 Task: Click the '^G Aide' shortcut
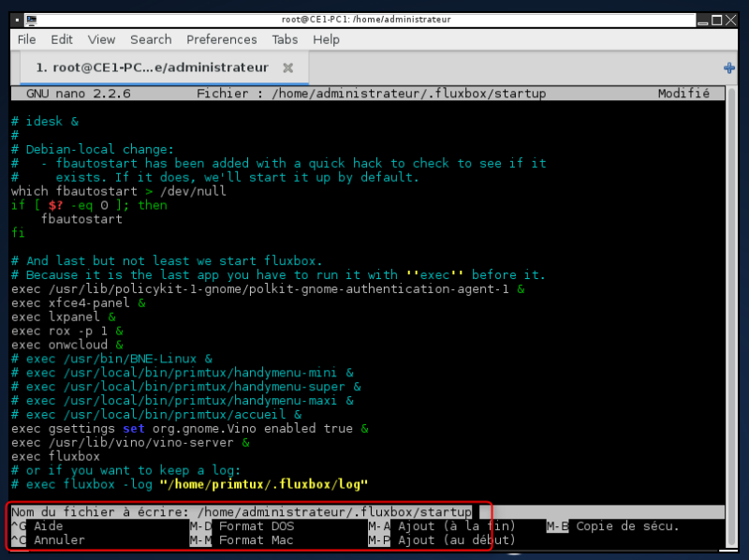click(37, 526)
